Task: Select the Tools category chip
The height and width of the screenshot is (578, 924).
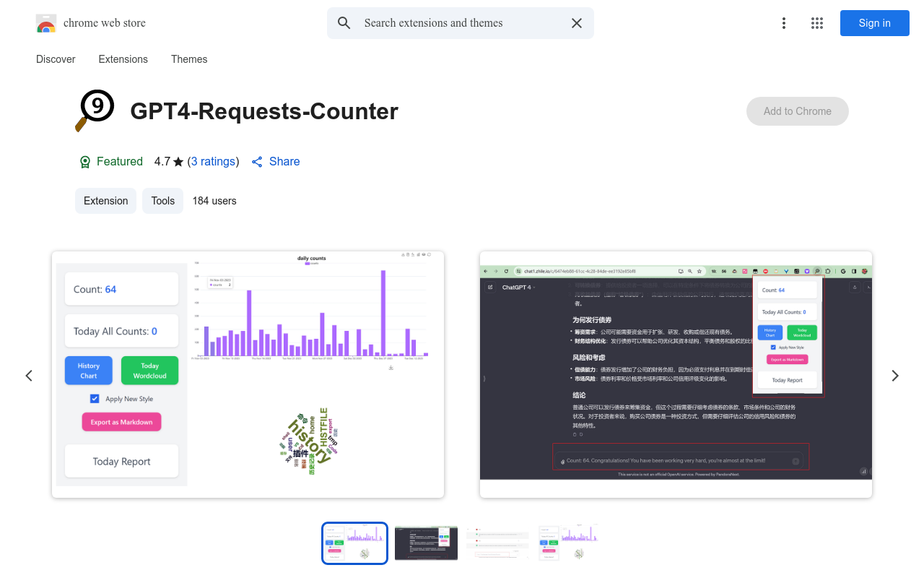Action: [x=163, y=201]
